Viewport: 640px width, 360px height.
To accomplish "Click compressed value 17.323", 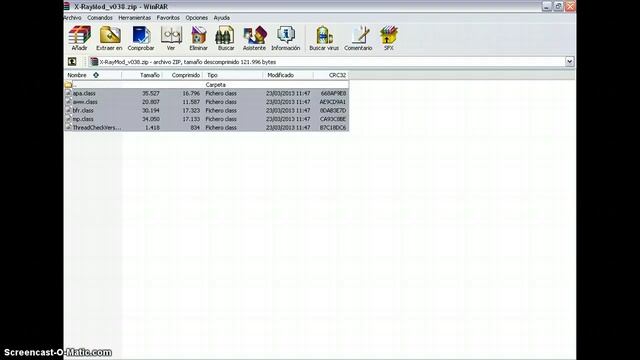I will tap(191, 111).
